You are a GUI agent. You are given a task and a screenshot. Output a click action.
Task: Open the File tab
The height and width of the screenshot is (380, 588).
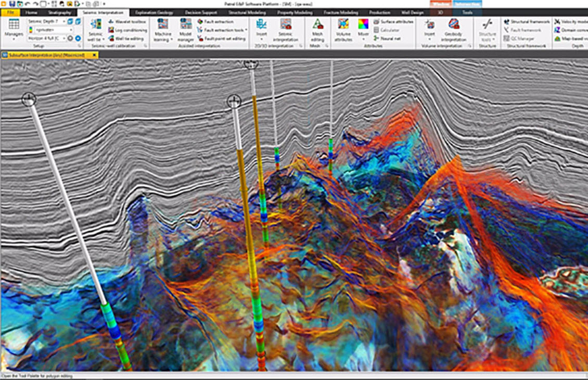point(10,12)
